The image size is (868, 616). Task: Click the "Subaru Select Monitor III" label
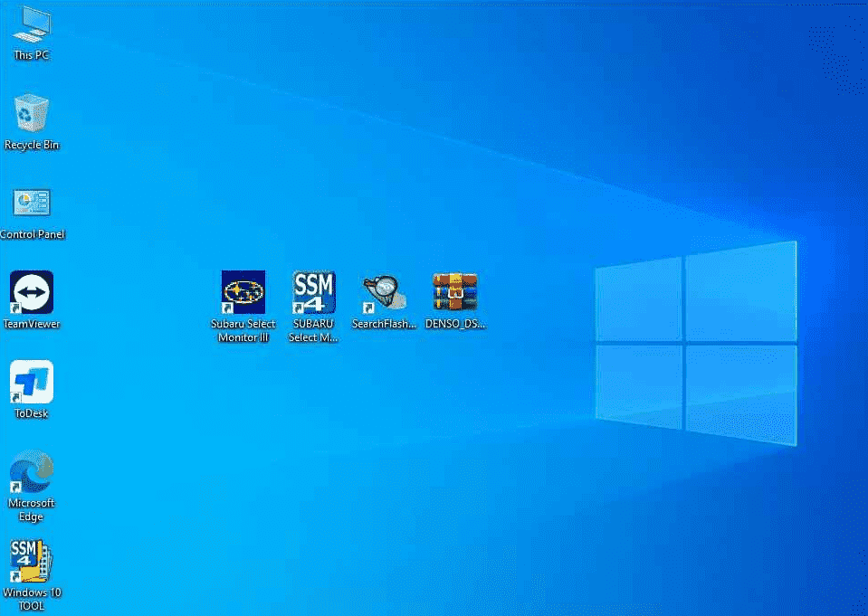(243, 330)
